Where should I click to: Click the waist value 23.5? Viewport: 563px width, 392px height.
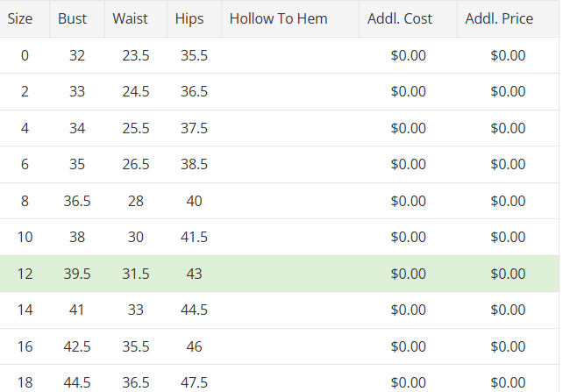click(x=136, y=55)
